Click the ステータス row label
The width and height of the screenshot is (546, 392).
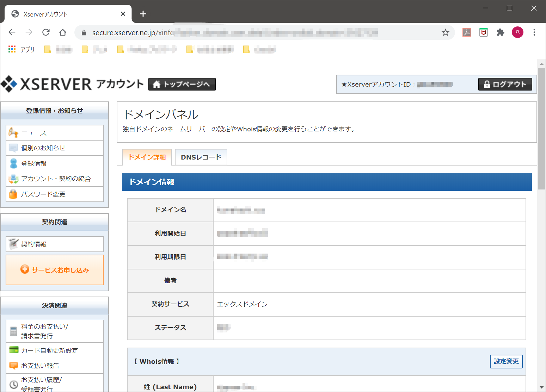pyautogui.click(x=170, y=328)
